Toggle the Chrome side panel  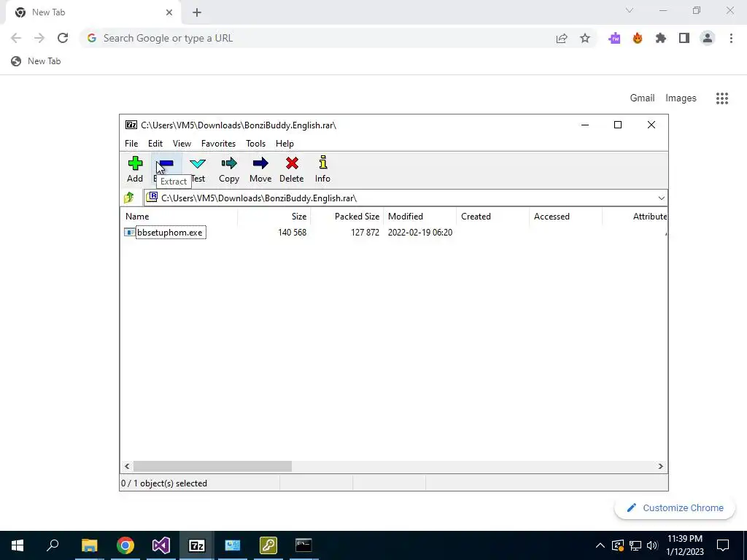684,38
